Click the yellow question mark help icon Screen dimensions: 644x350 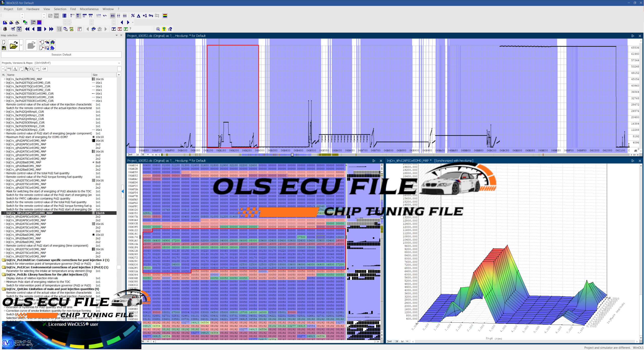[x=164, y=29]
